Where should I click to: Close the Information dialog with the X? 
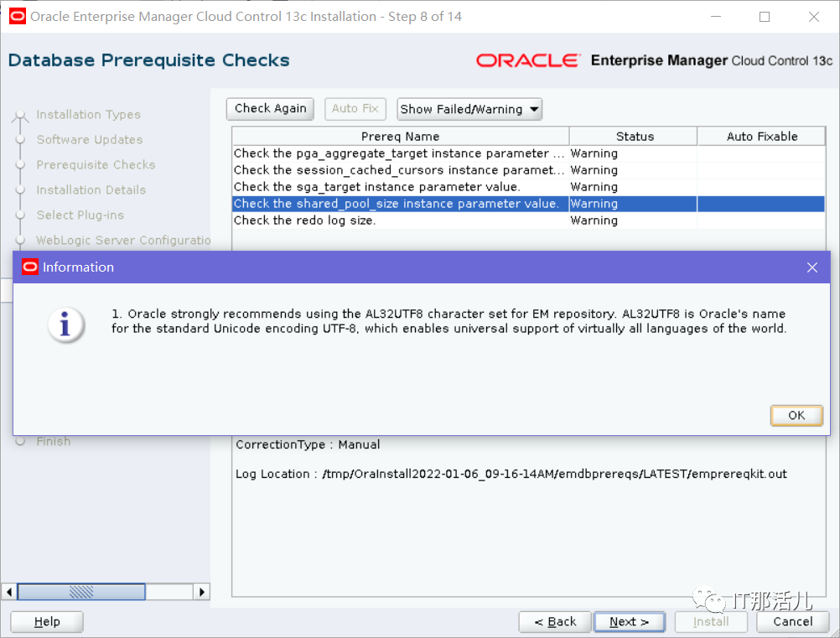coord(812,267)
